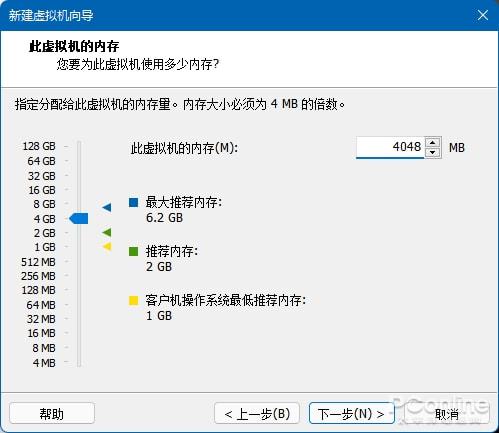Click the blue memory slider thumb at 4 GB

point(79,219)
